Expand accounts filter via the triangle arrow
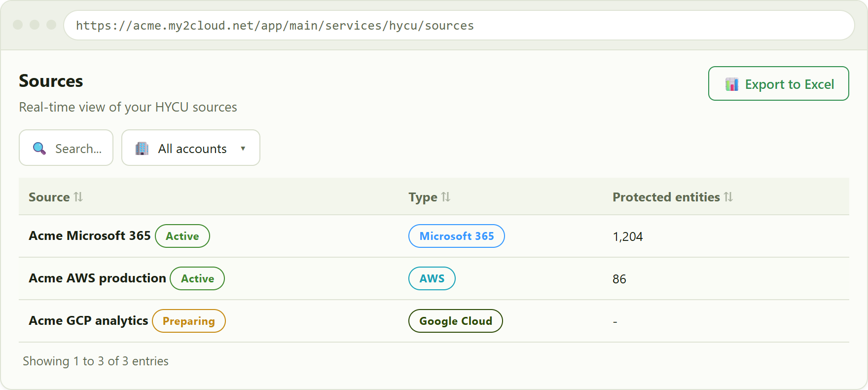This screenshot has height=390, width=868. pyautogui.click(x=243, y=149)
